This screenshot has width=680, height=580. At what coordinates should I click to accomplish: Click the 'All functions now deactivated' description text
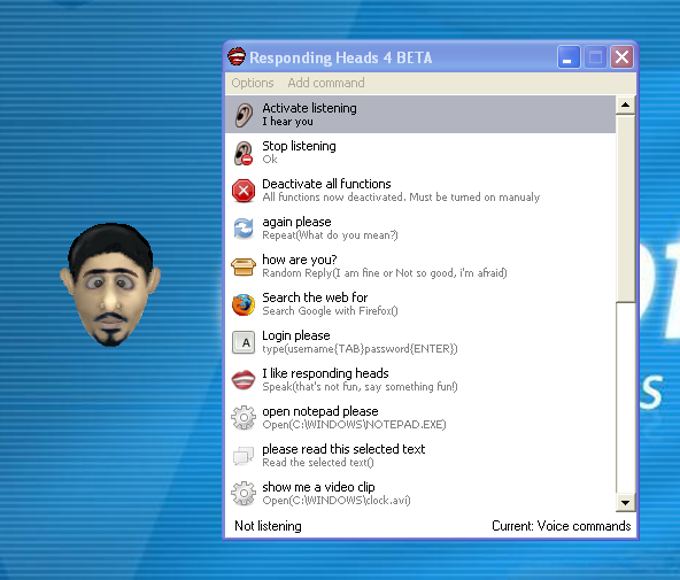[401, 197]
